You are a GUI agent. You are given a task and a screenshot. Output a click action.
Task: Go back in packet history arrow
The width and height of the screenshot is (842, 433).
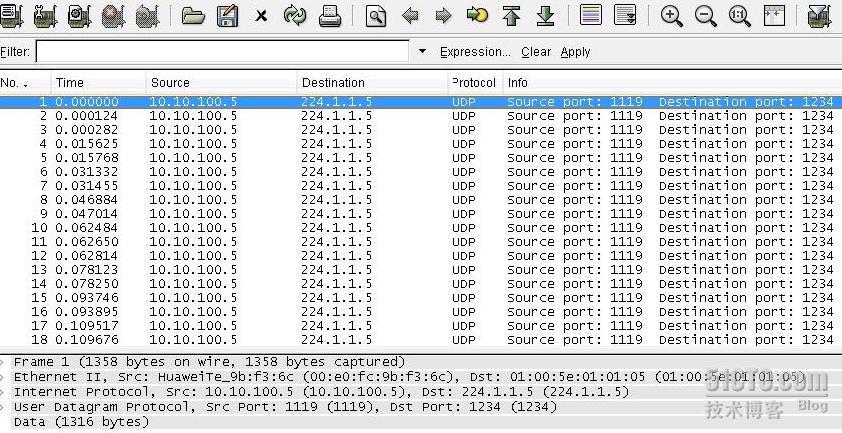tap(410, 16)
